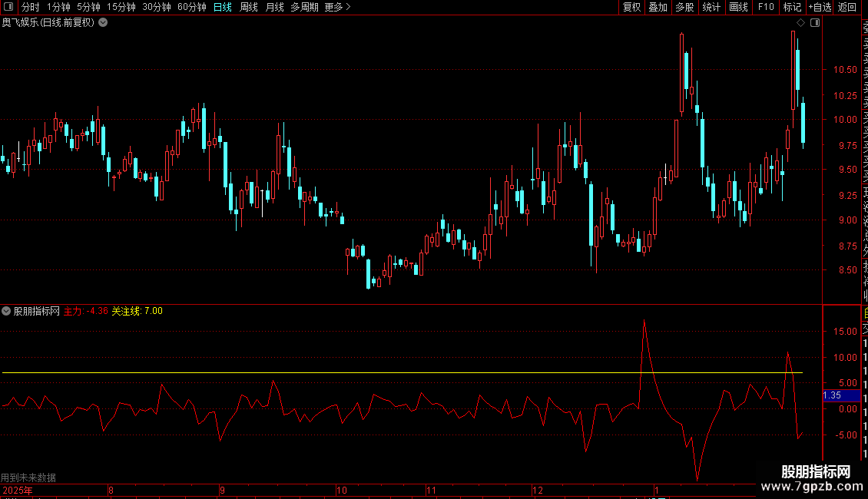Click the 主力: -4.36 indicator value

coord(86,311)
